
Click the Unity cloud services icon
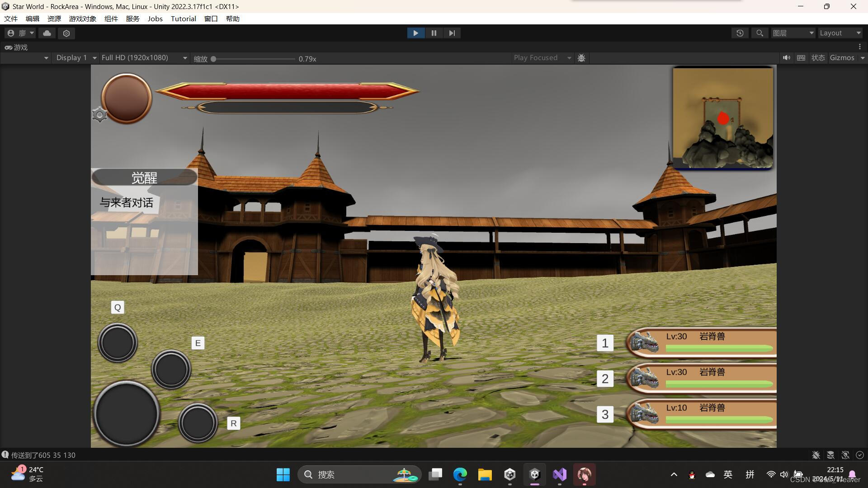[47, 33]
